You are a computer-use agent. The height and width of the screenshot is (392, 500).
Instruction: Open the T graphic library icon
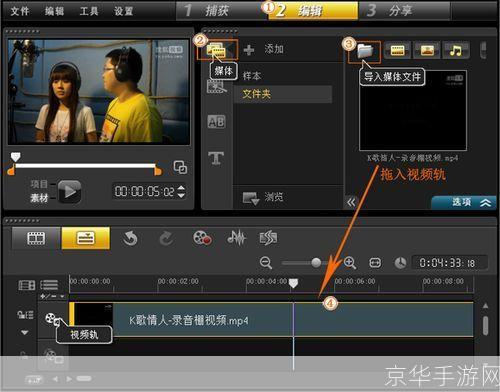(x=216, y=158)
